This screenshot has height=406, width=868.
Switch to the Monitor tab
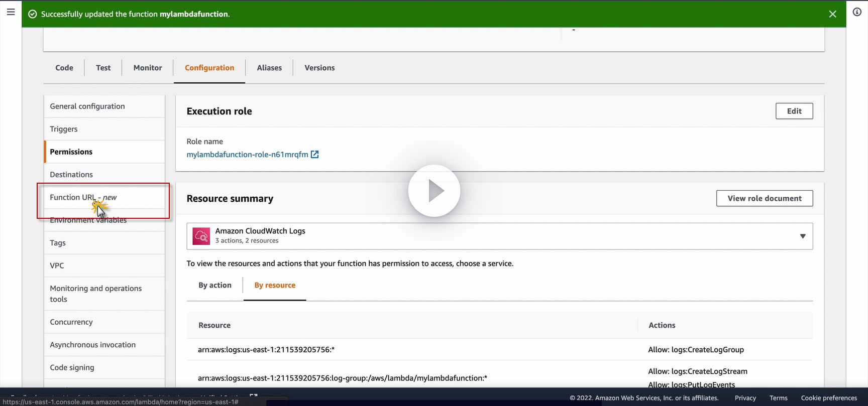pyautogui.click(x=148, y=68)
